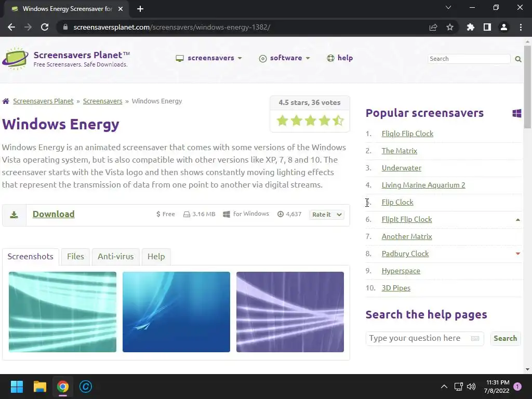Click the download arrow icon box
Image resolution: width=532 pixels, height=399 pixels.
14,215
